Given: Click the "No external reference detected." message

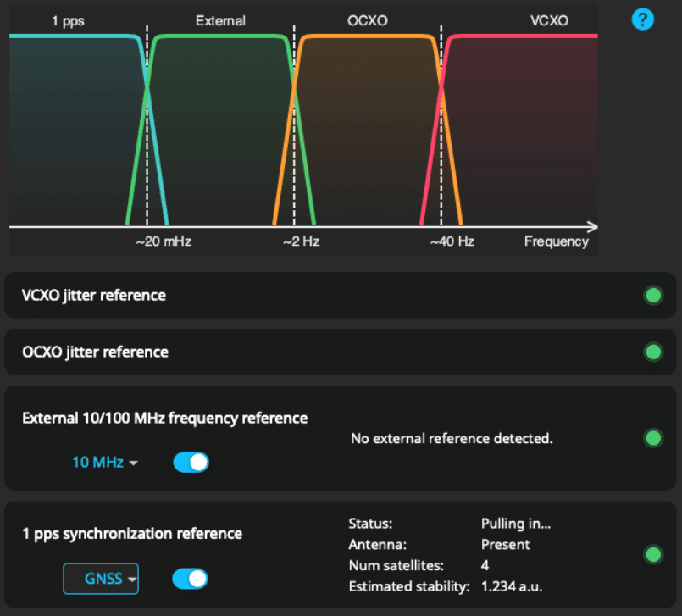Looking at the screenshot, I should pos(452,439).
